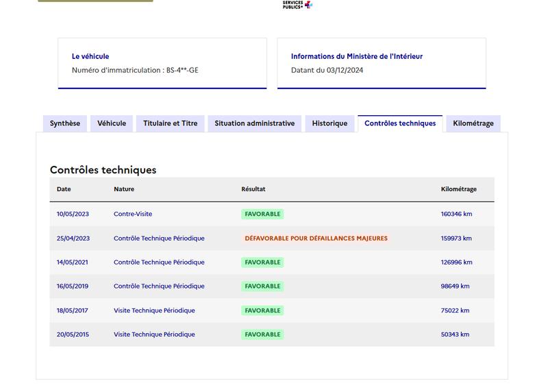Click the Kilométrage column header
Image resolution: width=548 pixels, height=392 pixels.
458,189
